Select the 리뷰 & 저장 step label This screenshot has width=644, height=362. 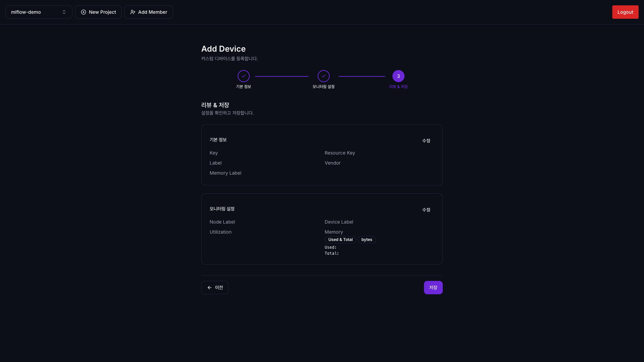coord(398,86)
